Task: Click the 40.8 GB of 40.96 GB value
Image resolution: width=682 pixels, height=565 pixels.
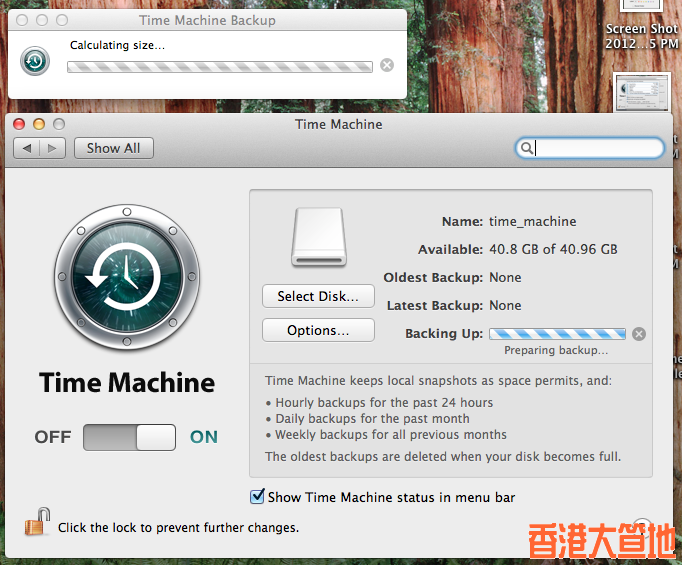Action: point(553,249)
